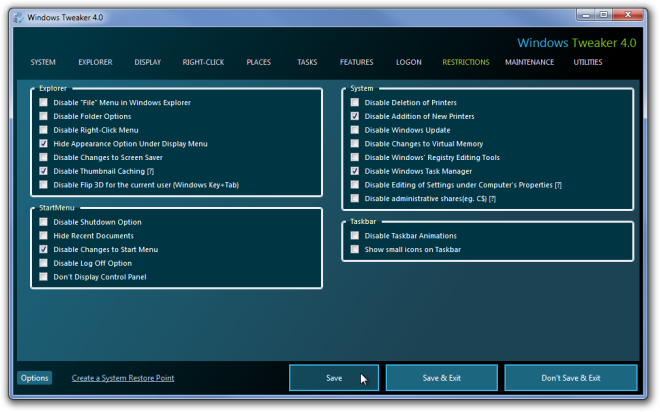This screenshot has width=660, height=412.
Task: Select the PLACES tab
Action: (258, 62)
